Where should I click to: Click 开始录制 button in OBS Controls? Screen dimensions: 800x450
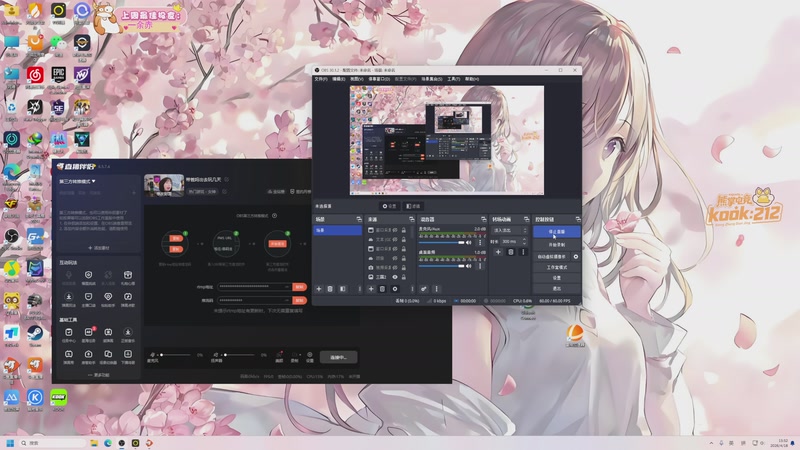pos(556,244)
